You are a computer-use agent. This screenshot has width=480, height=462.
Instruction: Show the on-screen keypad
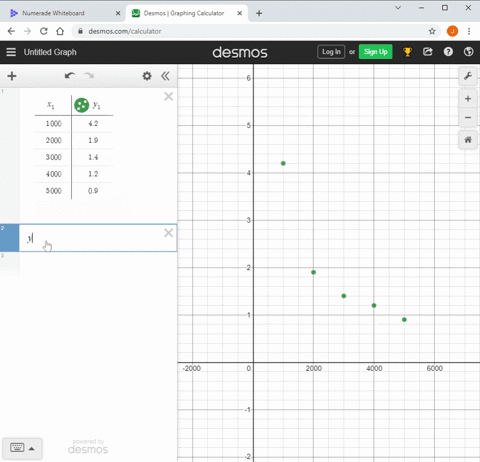click(17, 448)
